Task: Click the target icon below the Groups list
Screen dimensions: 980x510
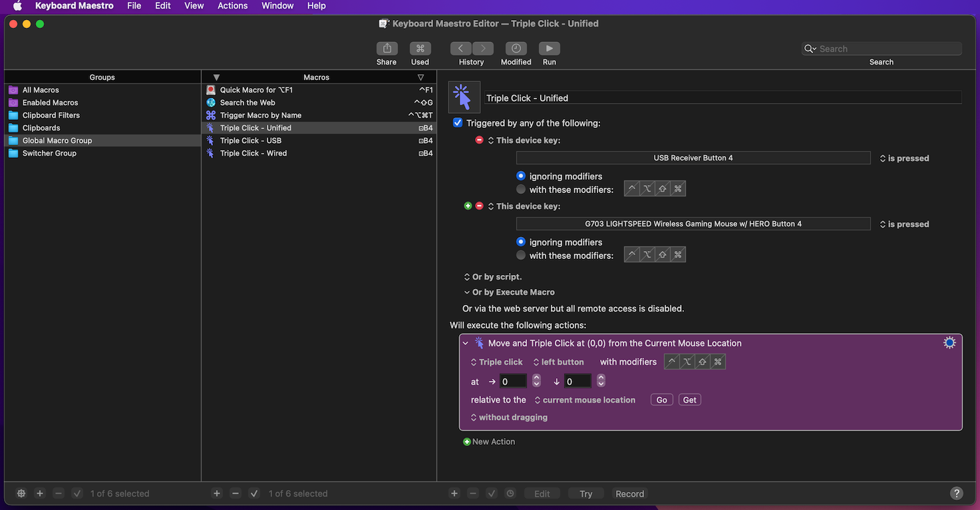Action: (21, 493)
